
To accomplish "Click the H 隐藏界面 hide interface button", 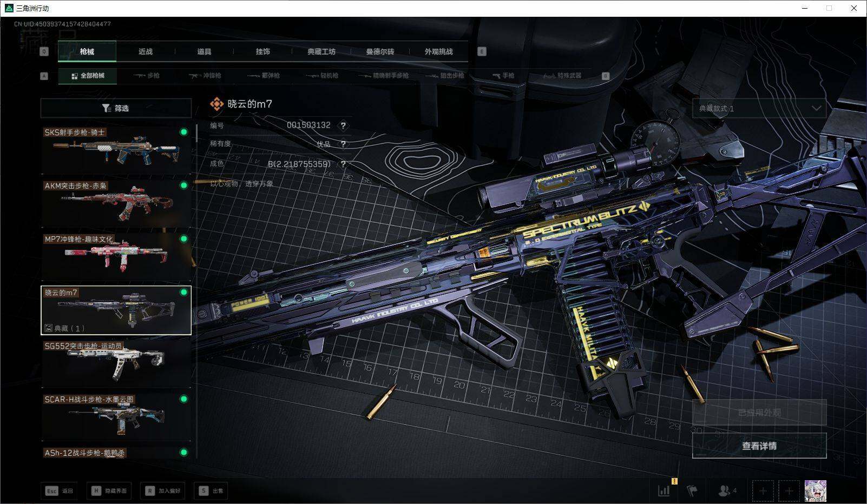I will tap(109, 490).
